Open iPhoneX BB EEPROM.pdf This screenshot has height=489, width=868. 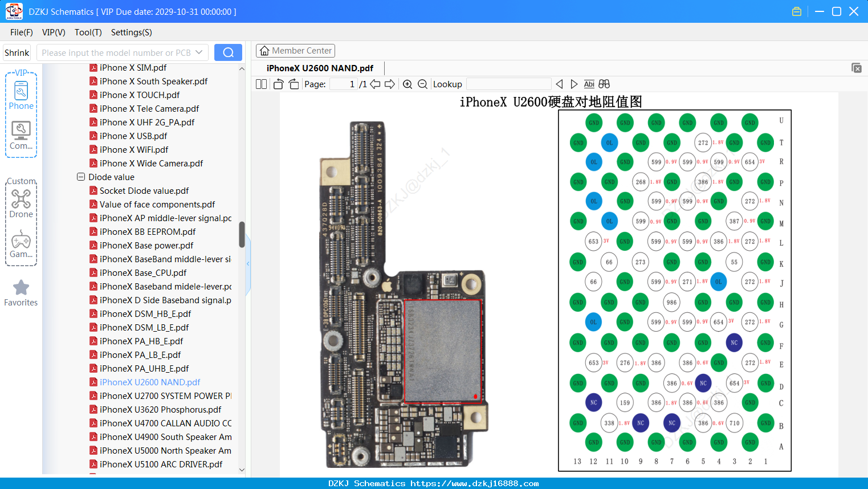(x=148, y=232)
